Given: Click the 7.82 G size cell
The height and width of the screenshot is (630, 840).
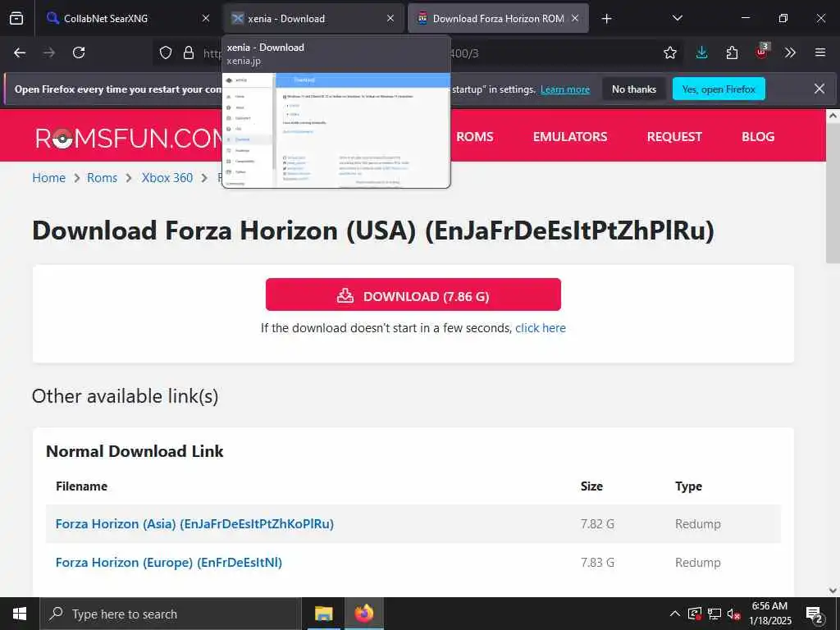Looking at the screenshot, I should [597, 523].
